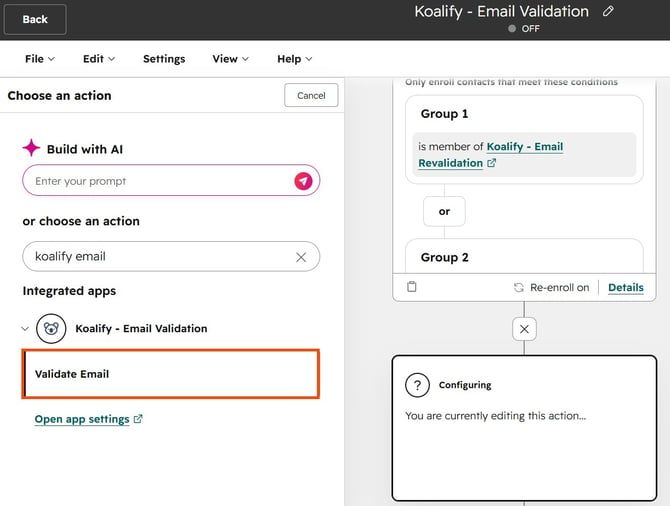
Task: Click the Integrated apps heading
Action: tap(69, 291)
